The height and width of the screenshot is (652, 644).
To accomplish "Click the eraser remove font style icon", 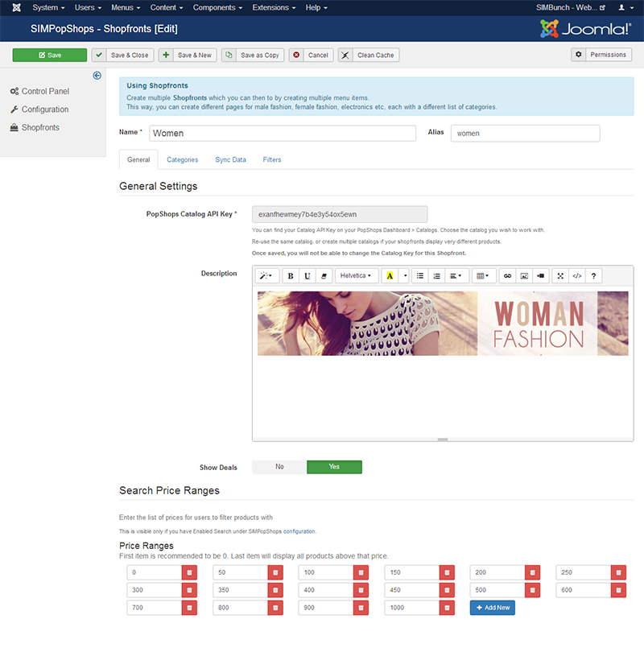I will point(324,275).
